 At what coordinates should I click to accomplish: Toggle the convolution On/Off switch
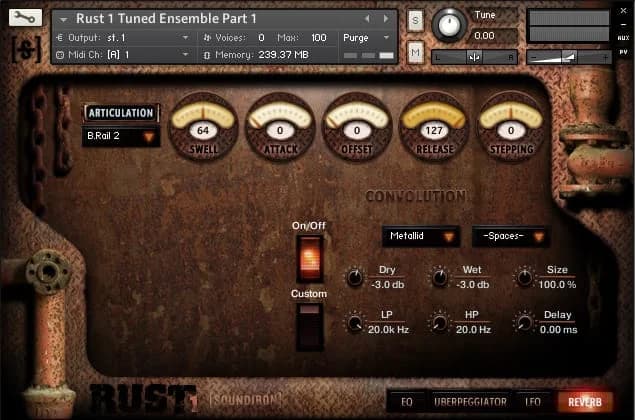pyautogui.click(x=309, y=259)
